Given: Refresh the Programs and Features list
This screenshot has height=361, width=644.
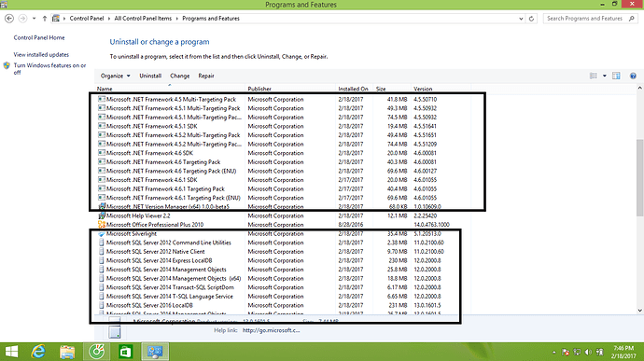Looking at the screenshot, I should pyautogui.click(x=531, y=19).
